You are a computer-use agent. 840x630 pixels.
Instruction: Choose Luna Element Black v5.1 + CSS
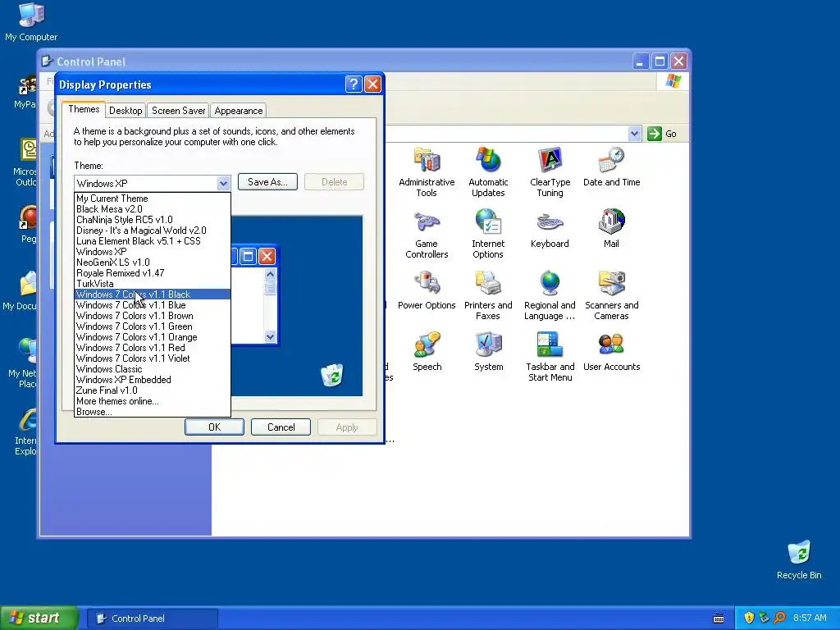click(x=152, y=241)
